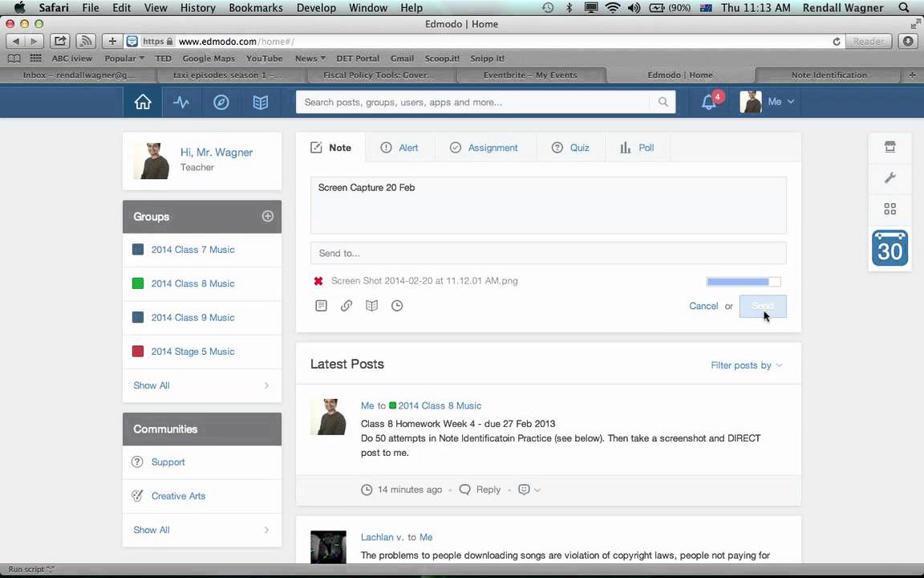
Task: Open the wrench tools icon in right sidebar
Action: [x=890, y=177]
